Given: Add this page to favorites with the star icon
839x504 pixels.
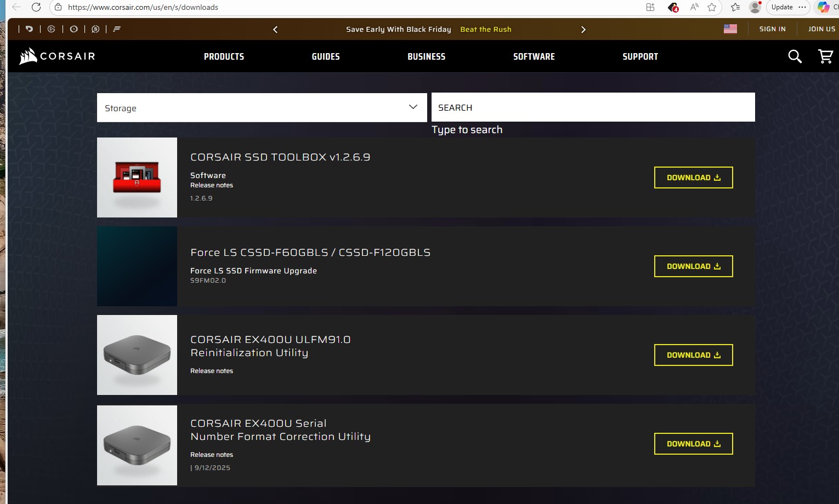Looking at the screenshot, I should 712,7.
